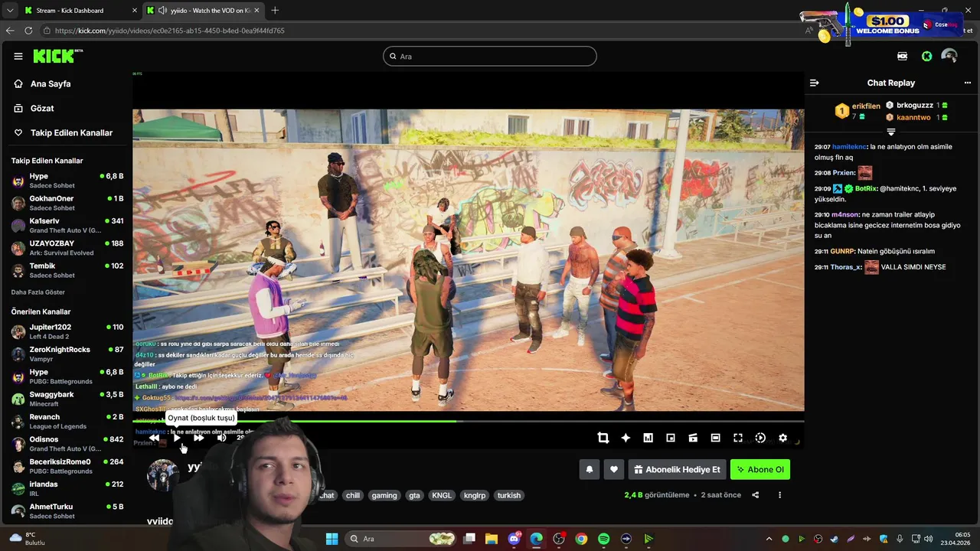The height and width of the screenshot is (551, 980).
Task: Rewind the video
Action: [155, 438]
